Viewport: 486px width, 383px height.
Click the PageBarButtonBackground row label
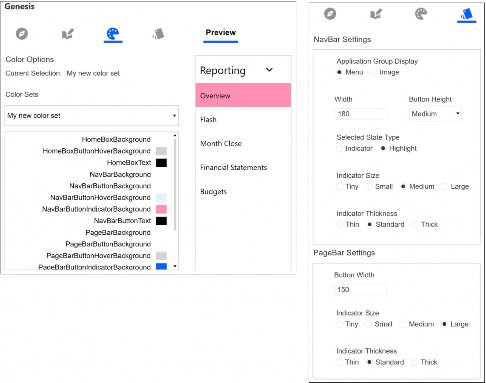pos(108,244)
